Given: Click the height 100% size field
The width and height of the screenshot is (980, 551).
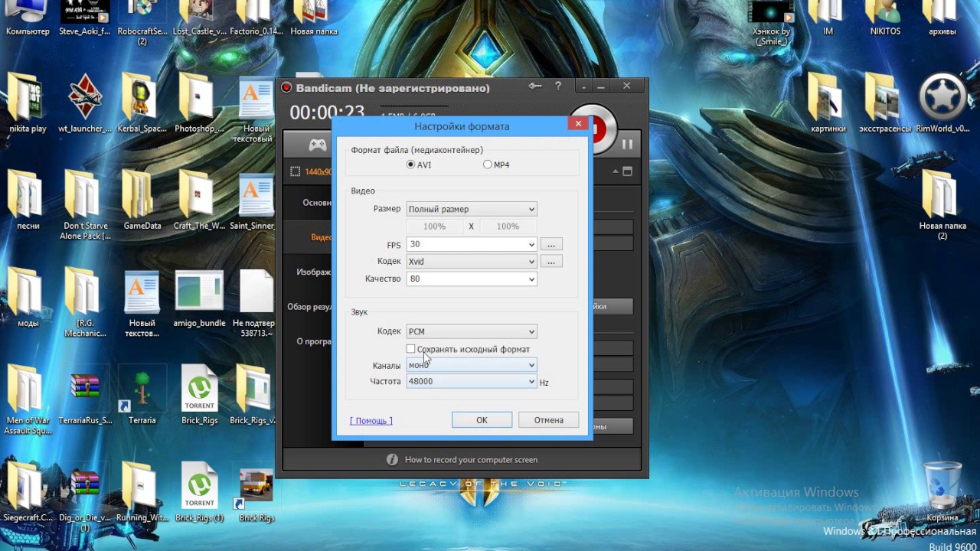Looking at the screenshot, I should [508, 226].
